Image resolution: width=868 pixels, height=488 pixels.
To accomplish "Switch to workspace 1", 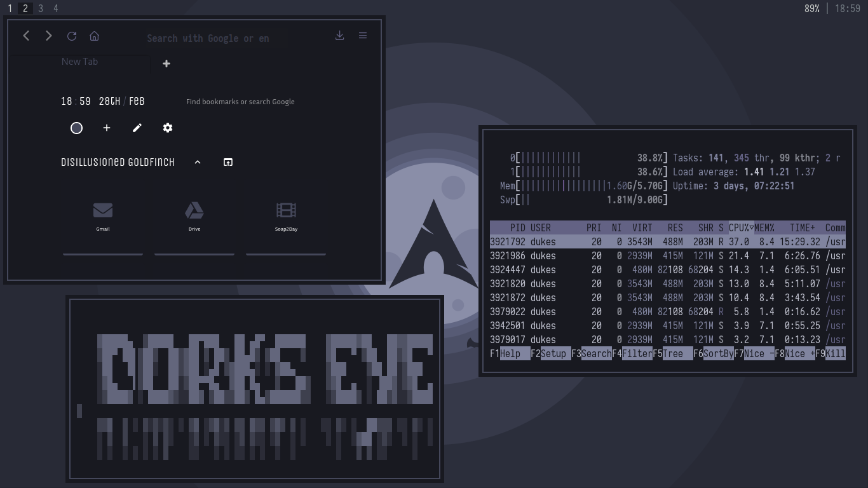I will (10, 8).
